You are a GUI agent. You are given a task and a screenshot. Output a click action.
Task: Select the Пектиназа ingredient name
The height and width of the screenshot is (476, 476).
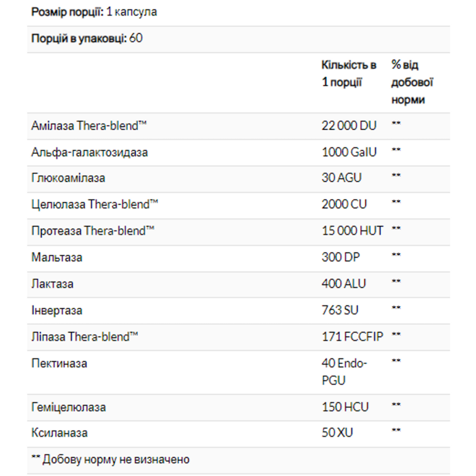click(x=59, y=363)
